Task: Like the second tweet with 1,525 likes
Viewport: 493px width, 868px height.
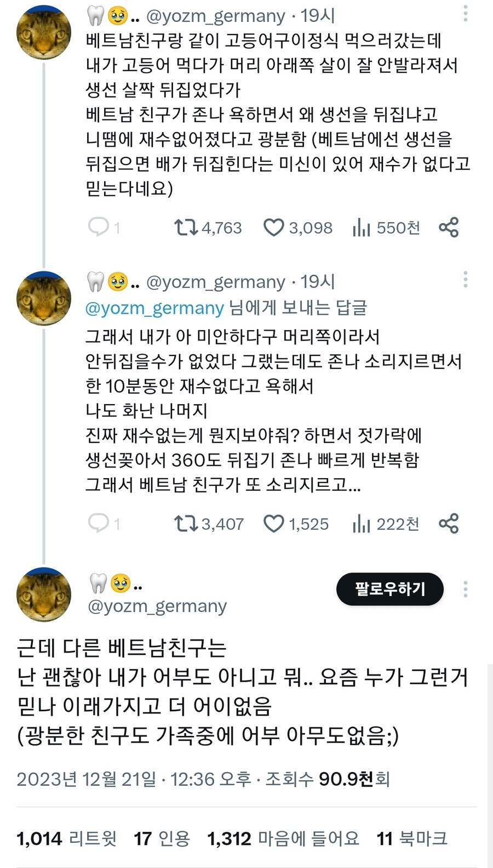Action: 274,524
